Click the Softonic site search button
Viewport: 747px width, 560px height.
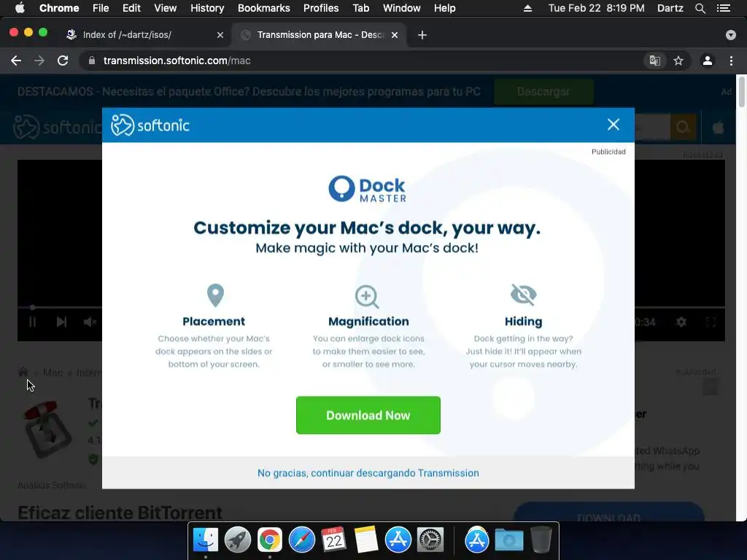[x=684, y=127]
